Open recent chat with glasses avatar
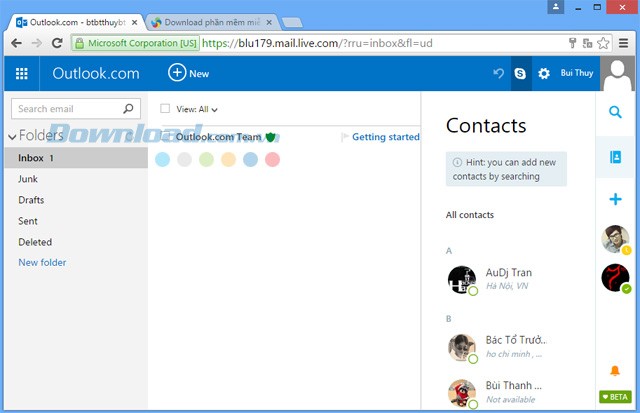The image size is (640, 413). (615, 239)
